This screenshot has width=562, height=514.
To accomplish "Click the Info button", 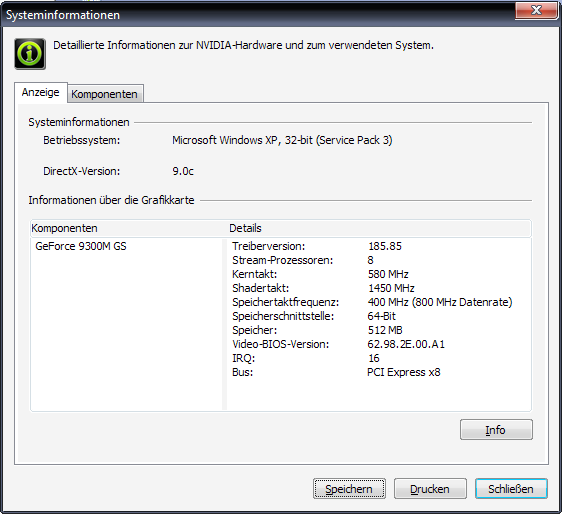I will point(496,429).
